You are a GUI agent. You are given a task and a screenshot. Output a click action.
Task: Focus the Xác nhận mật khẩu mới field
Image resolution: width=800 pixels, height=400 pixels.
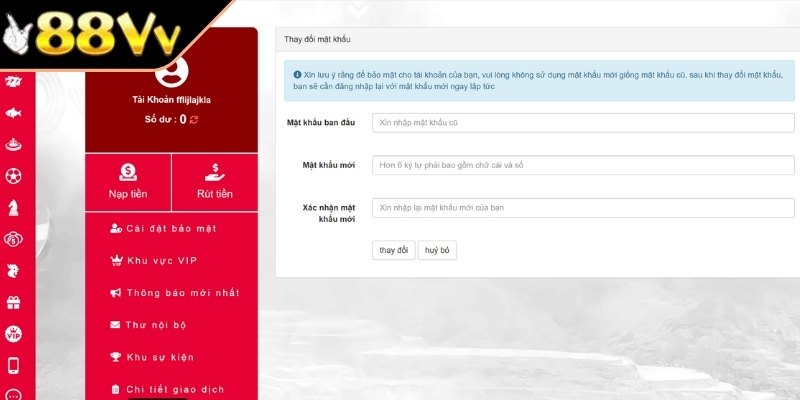[583, 208]
